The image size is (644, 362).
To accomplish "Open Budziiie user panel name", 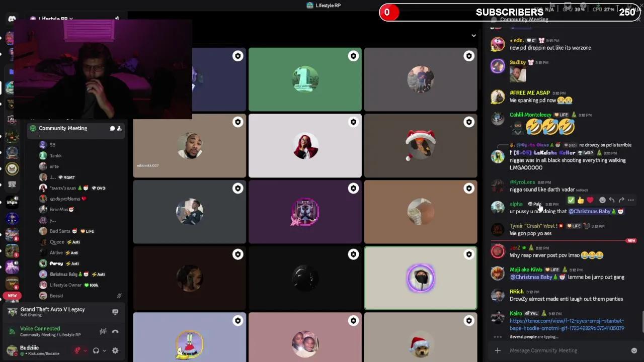I will tap(29, 348).
